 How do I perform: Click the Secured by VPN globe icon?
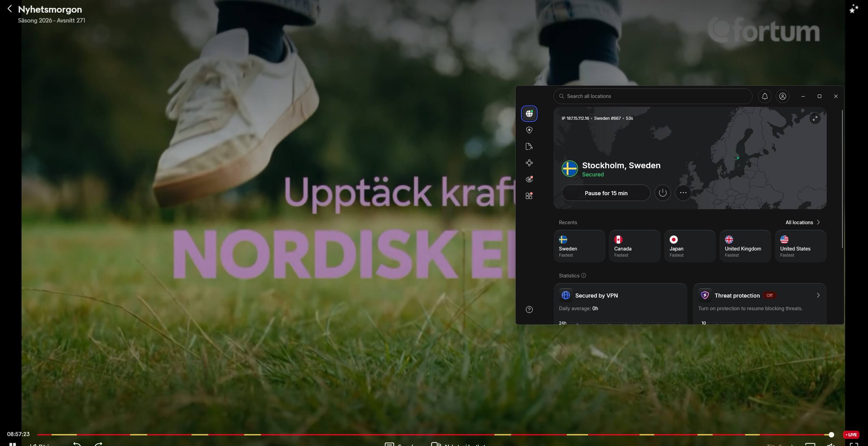(565, 295)
